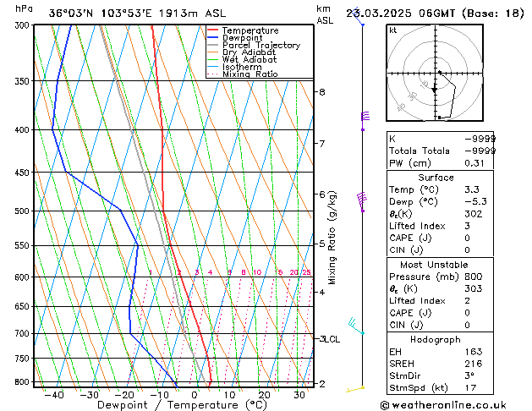Click the 'Dewpoint / Temperature (°C)' axis title
The image size is (532, 411).
coord(182,405)
